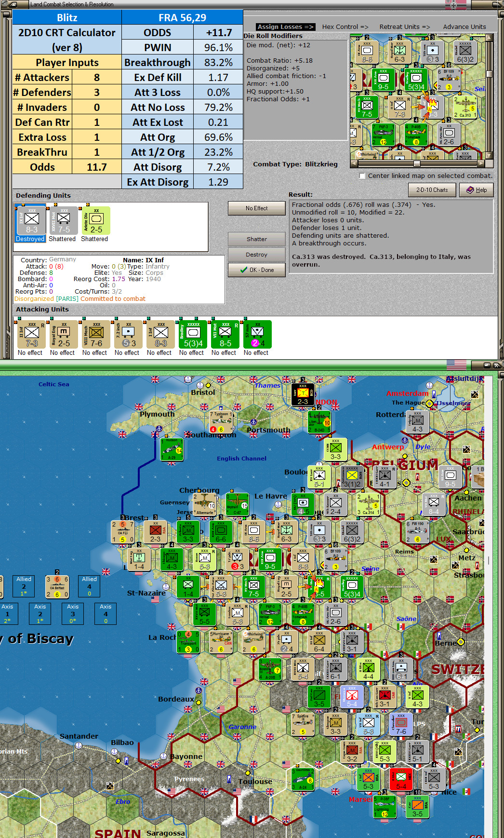Click the Breakthrough 83.2% value

point(218,62)
